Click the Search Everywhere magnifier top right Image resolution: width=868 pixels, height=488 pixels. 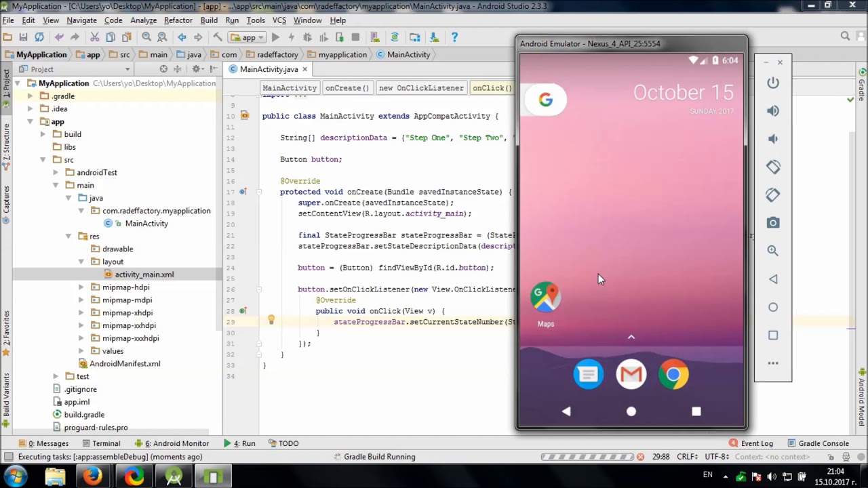tap(845, 37)
